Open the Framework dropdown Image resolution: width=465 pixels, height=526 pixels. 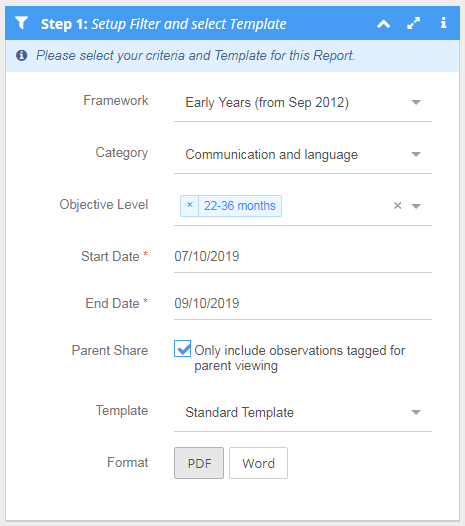[x=303, y=102]
